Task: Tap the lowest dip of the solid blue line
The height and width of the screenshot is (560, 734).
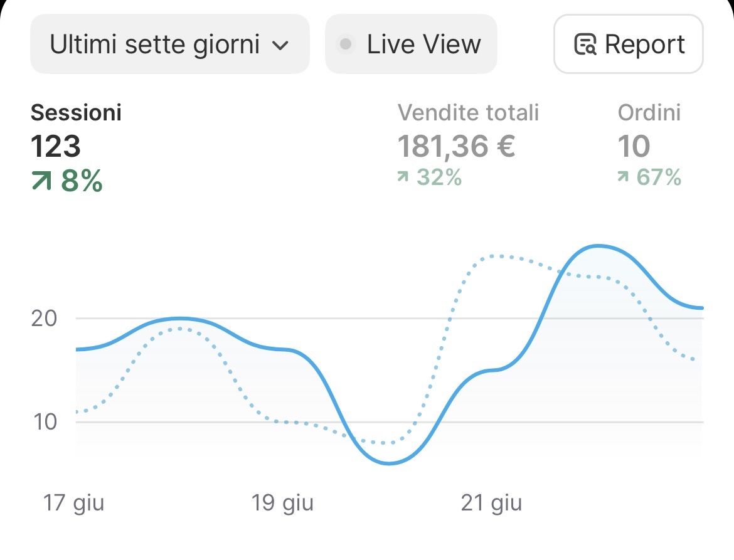Action: (389, 463)
